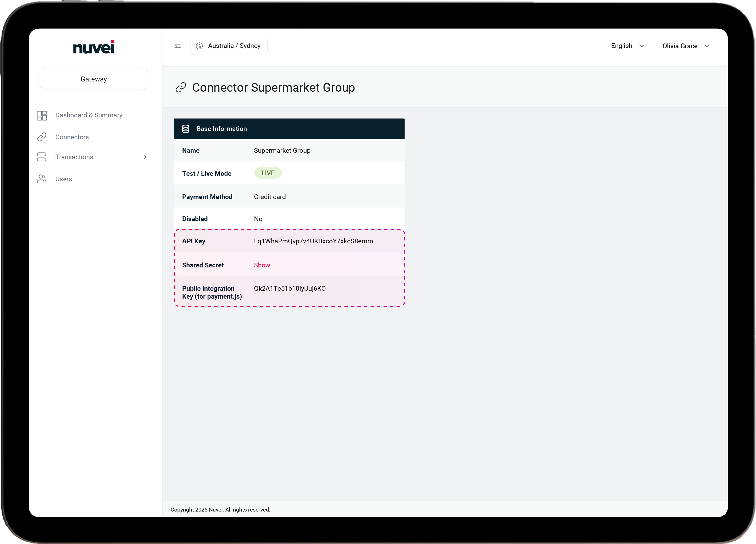Click the Test / Live Mode label
This screenshot has width=756, height=544.
click(207, 173)
